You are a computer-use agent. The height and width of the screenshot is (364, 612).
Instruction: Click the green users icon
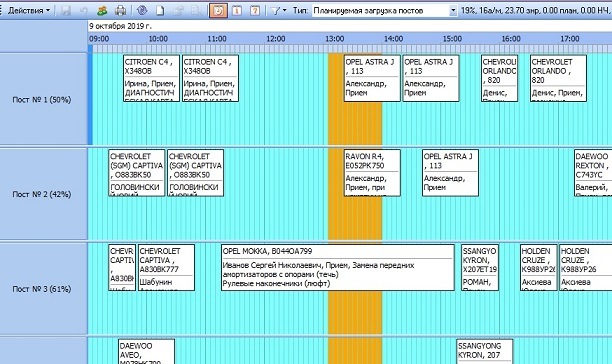click(102, 11)
